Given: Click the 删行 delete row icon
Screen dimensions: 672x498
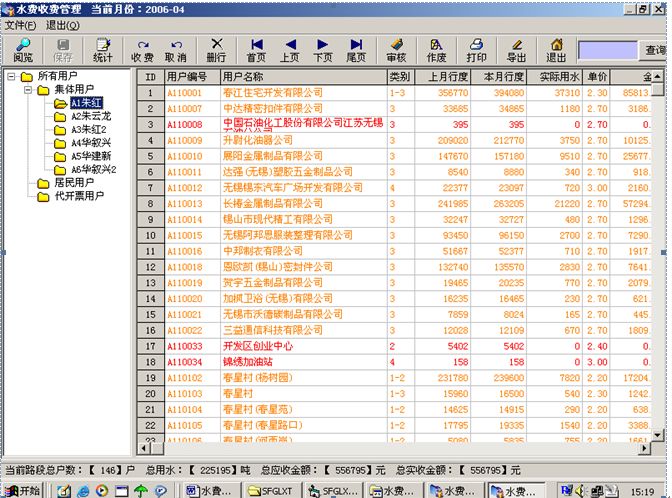Looking at the screenshot, I should [216, 50].
